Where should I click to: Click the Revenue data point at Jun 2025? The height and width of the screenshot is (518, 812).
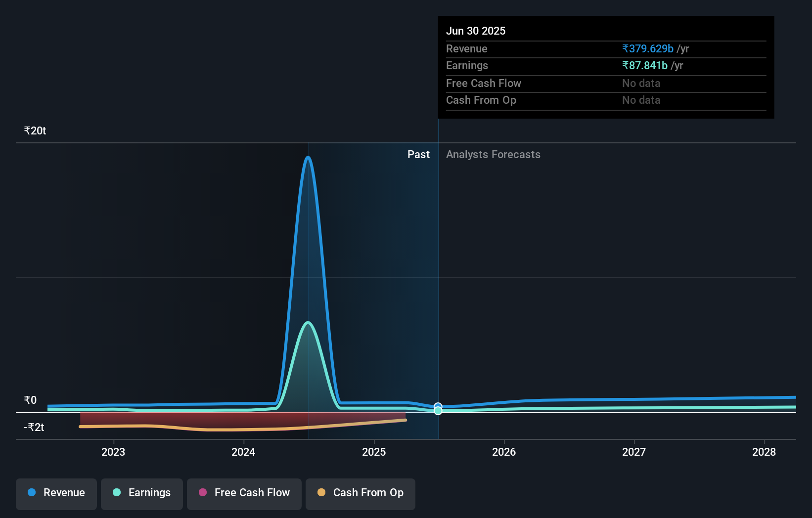(438, 406)
